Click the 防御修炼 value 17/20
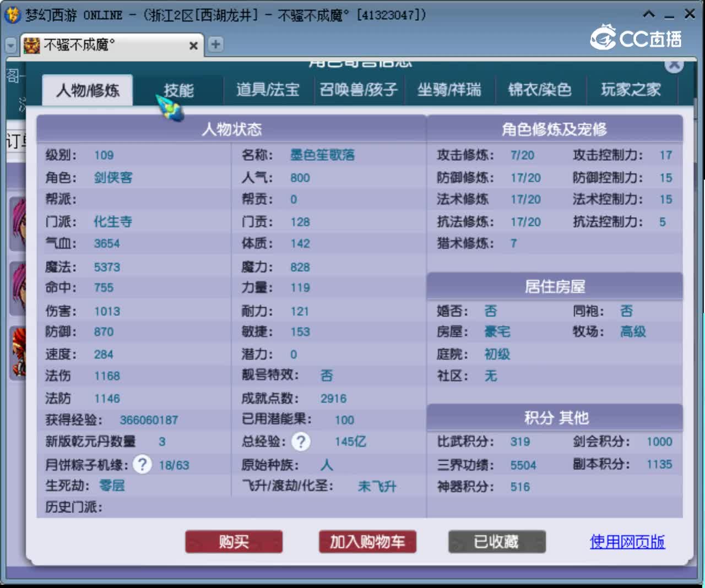This screenshot has width=705, height=588. point(525,178)
